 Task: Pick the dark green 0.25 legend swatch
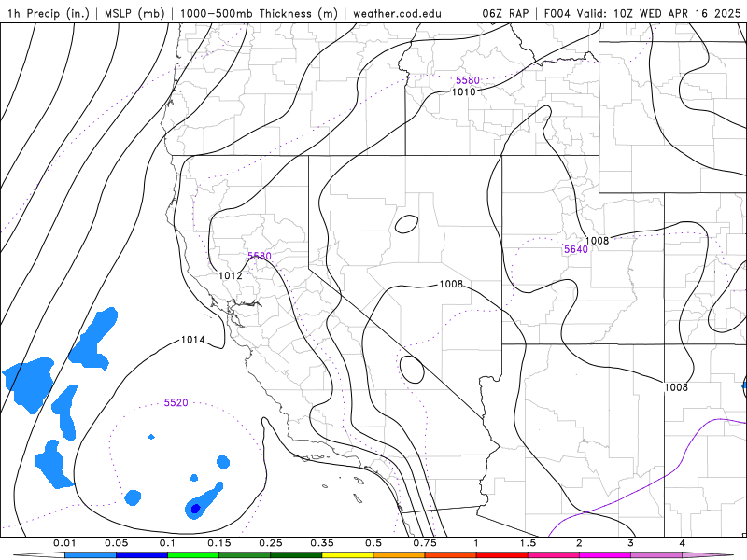click(x=296, y=555)
